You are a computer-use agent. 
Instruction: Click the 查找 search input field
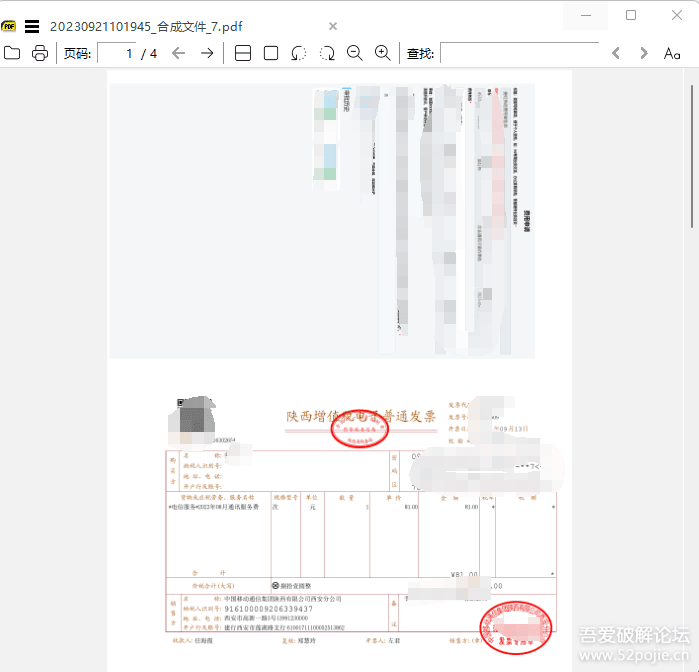click(x=519, y=53)
